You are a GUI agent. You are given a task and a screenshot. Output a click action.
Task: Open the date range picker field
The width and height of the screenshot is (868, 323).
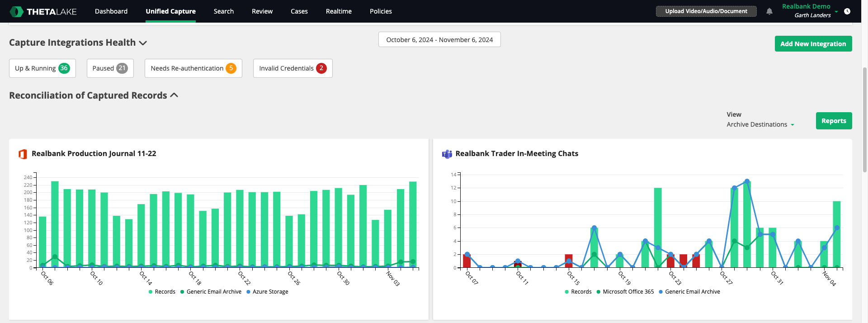pos(439,39)
